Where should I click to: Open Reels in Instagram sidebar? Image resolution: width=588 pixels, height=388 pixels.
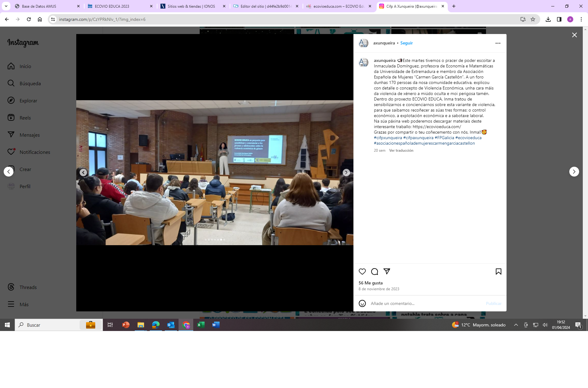click(x=25, y=118)
